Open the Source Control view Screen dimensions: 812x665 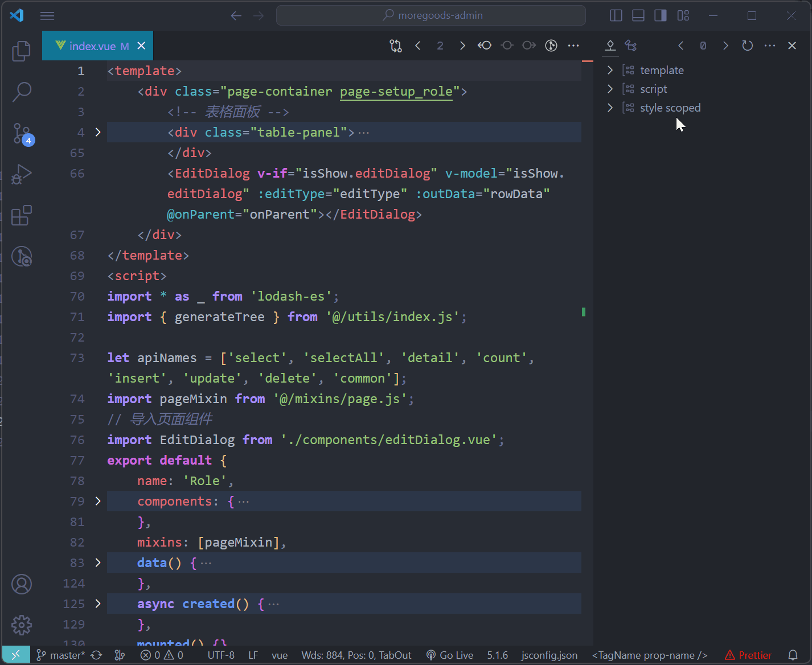21,134
